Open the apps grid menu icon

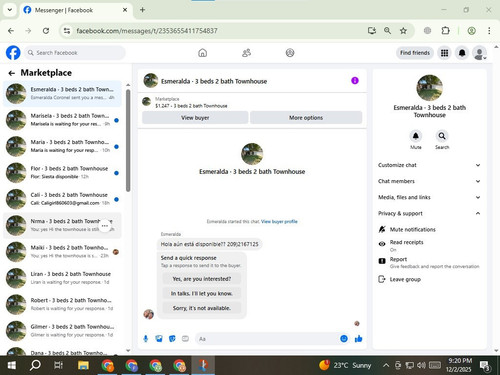pyautogui.click(x=444, y=53)
